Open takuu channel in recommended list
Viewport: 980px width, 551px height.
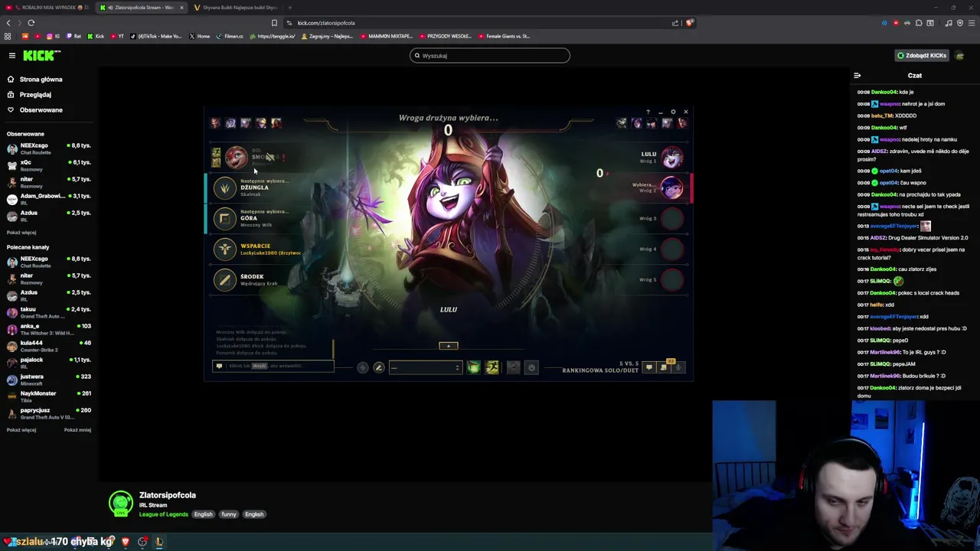coord(49,312)
